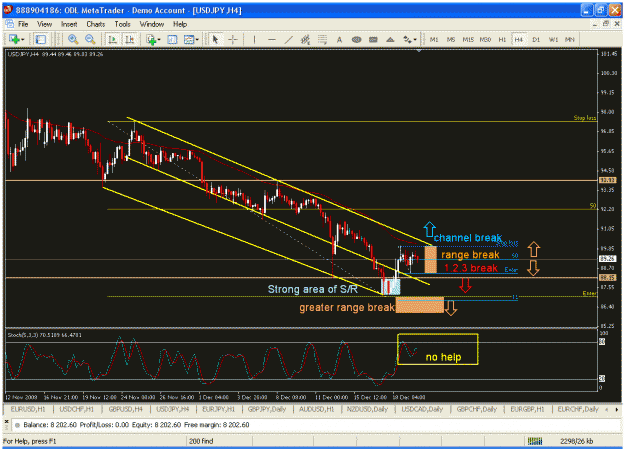The height and width of the screenshot is (449, 625).
Task: Switch chart to M1 timeframe
Action: pyautogui.click(x=434, y=39)
